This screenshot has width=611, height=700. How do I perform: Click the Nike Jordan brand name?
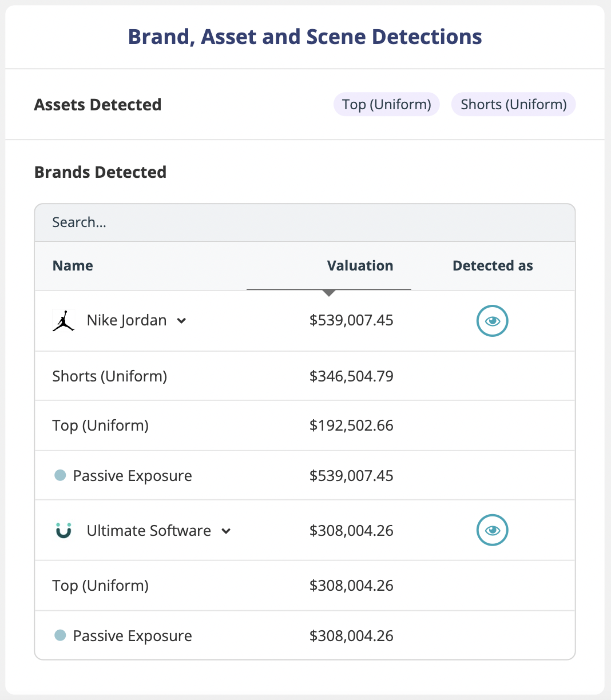[x=126, y=321]
